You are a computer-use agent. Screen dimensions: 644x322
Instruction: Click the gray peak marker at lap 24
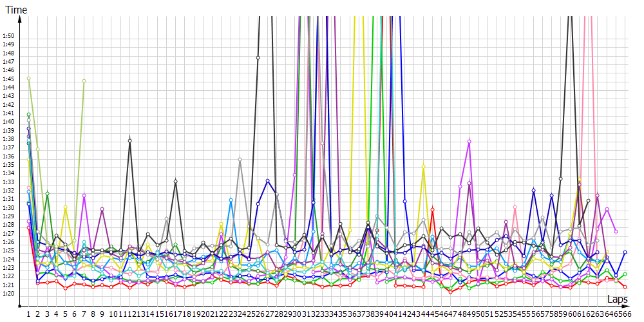pyautogui.click(x=240, y=159)
